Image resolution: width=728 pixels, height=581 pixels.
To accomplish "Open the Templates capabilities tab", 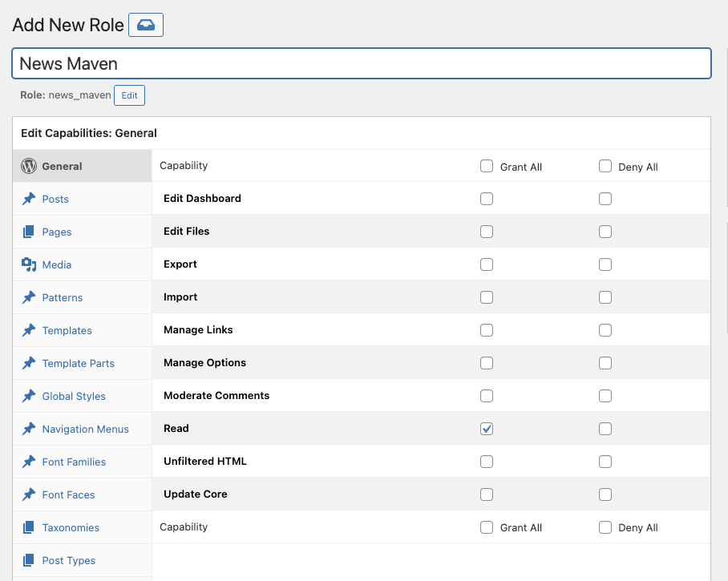I will [x=67, y=330].
